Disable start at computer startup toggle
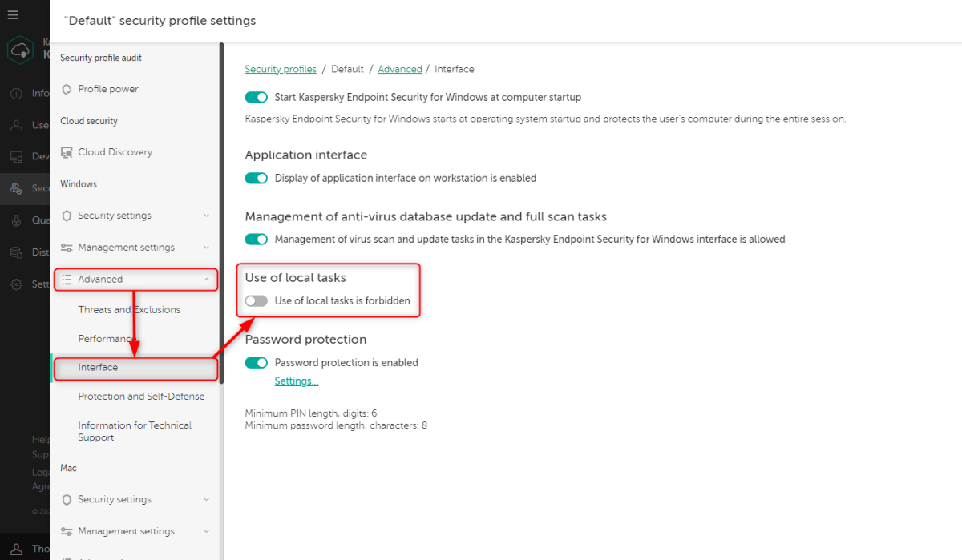962x560 pixels. (x=257, y=97)
